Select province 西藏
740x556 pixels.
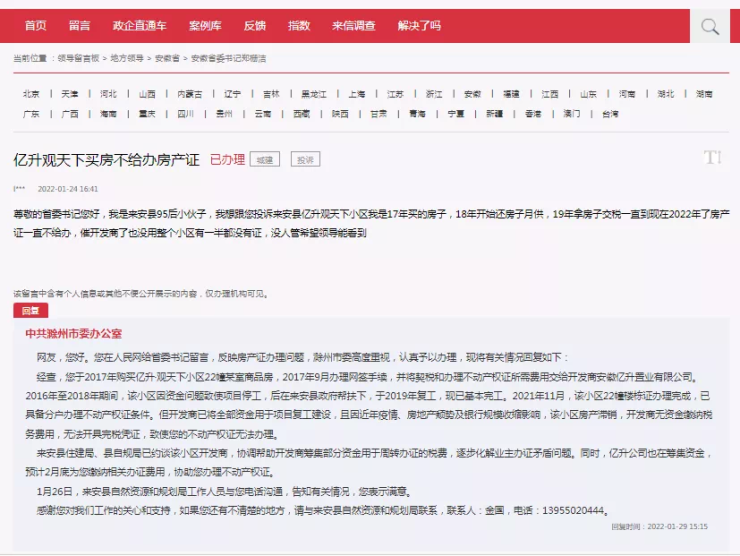(302, 114)
